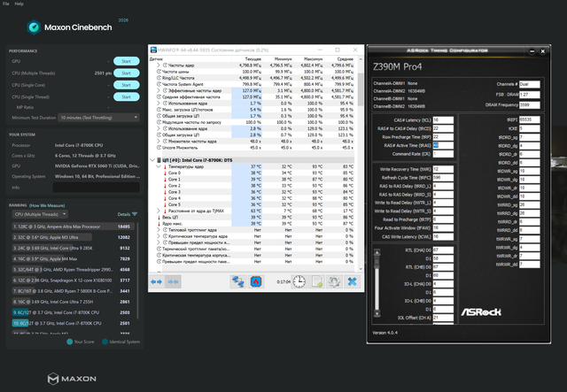The image size is (567, 392).
Task: Click the ASRock RTL section scrollbar thumb
Action: pos(377,264)
